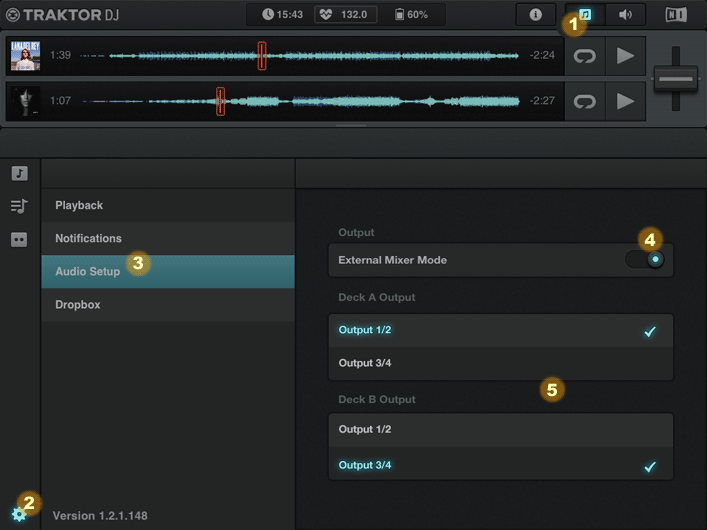The height and width of the screenshot is (530, 707).
Task: Click the Deck B Output heading
Action: [376, 399]
